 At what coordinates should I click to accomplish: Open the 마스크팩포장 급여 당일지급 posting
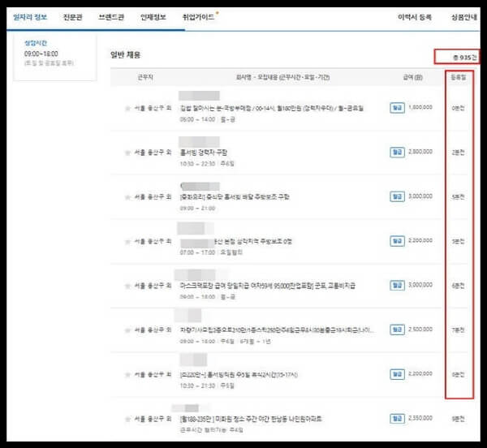click(x=268, y=286)
